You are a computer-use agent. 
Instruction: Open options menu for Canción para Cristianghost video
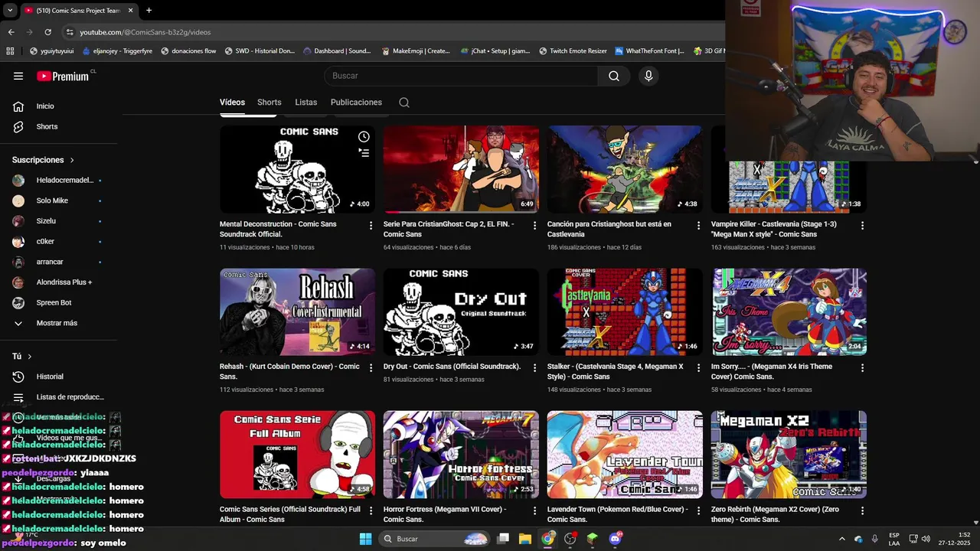pyautogui.click(x=698, y=226)
